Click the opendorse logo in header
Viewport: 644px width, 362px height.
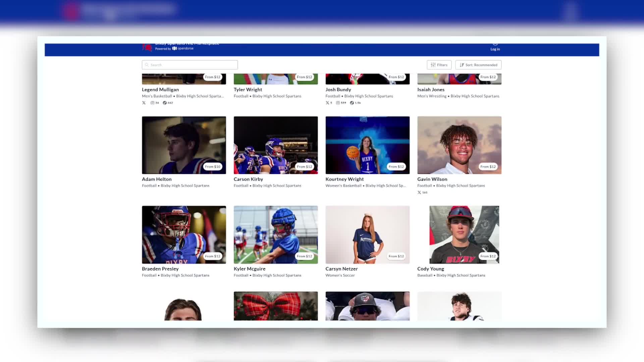[x=183, y=49]
